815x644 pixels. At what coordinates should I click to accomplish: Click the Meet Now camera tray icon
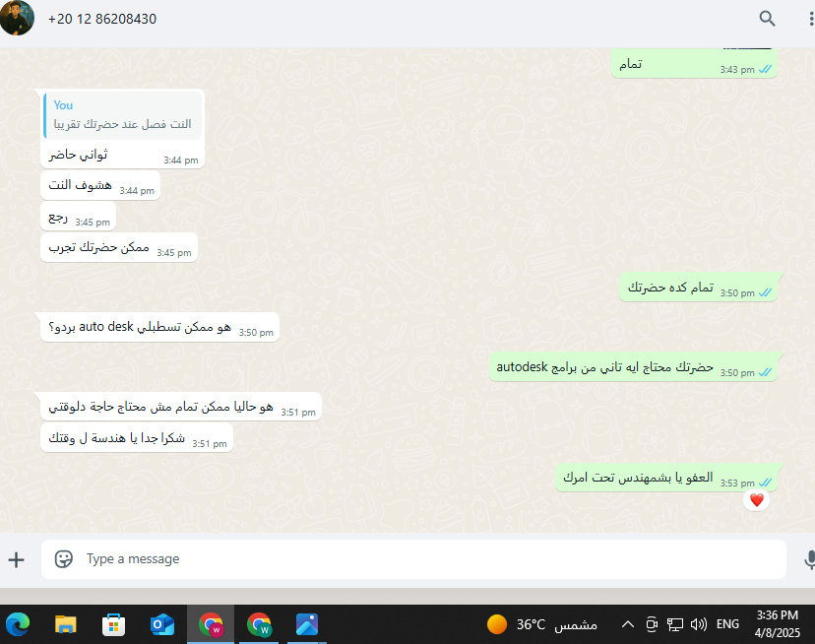coord(652,624)
